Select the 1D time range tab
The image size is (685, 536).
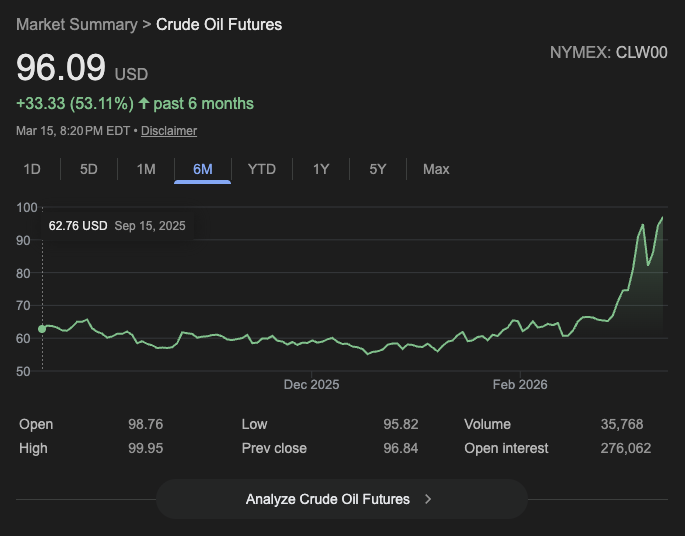[x=32, y=169]
